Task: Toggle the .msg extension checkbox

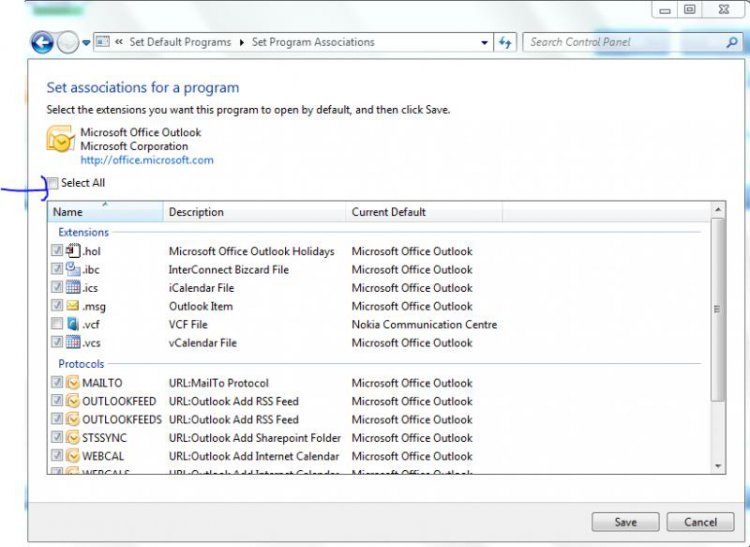Action: click(x=57, y=305)
